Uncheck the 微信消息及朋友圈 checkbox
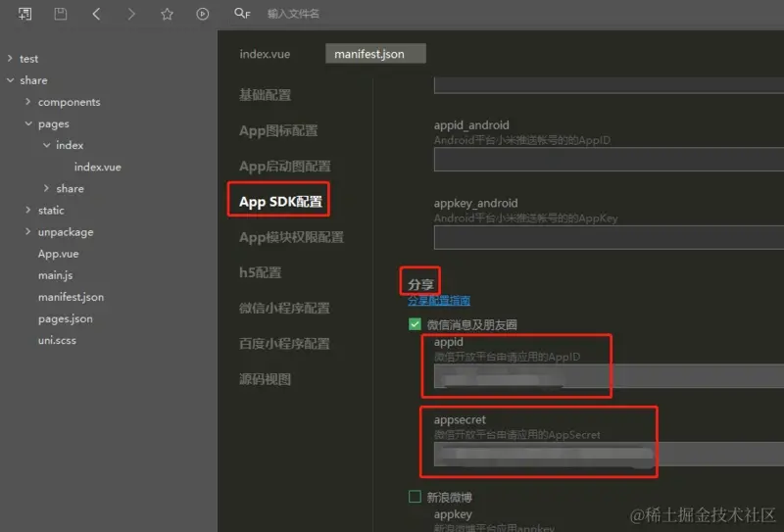This screenshot has width=784, height=532. click(x=415, y=324)
